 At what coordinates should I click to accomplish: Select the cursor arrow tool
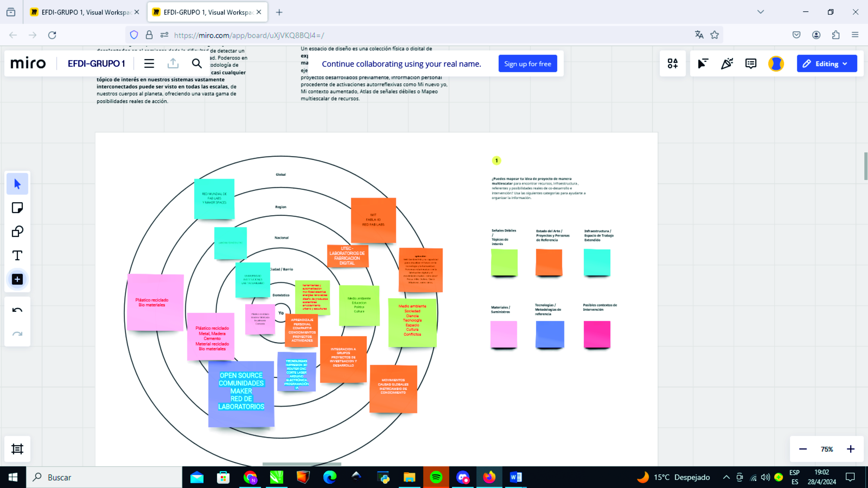click(17, 184)
